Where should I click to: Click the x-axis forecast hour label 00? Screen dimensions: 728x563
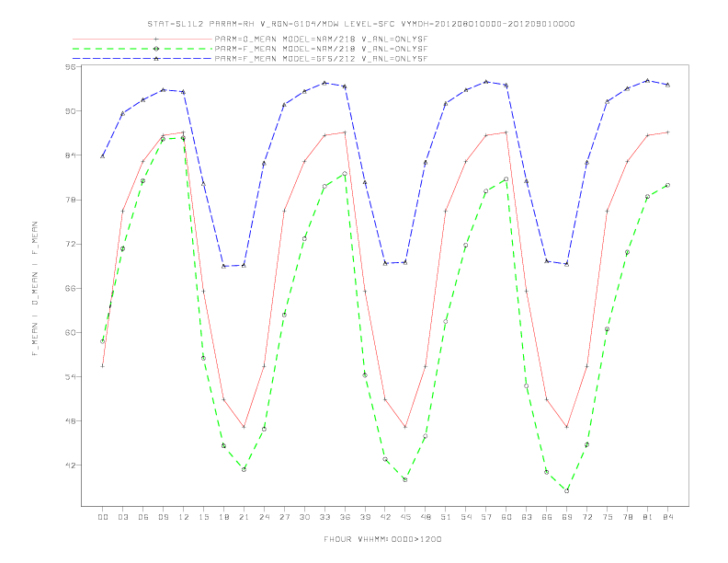pos(103,517)
